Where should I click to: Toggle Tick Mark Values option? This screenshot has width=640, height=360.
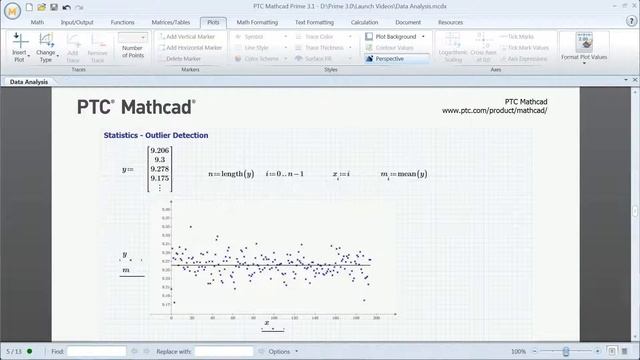(x=524, y=48)
